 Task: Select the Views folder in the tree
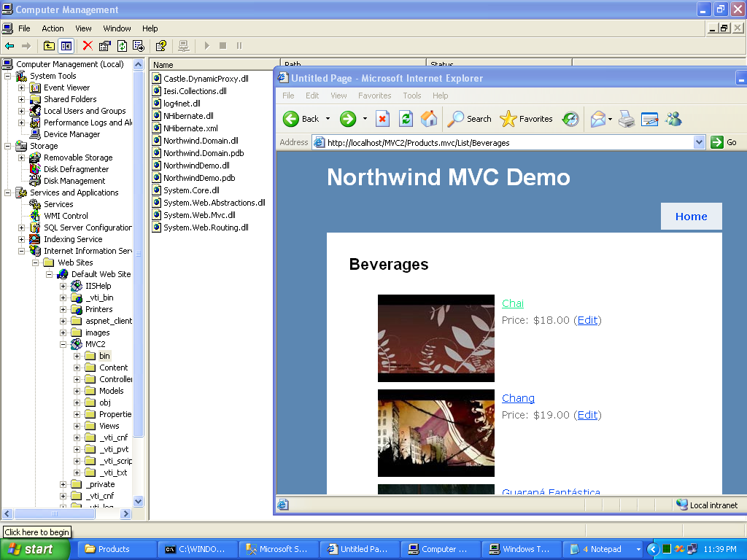[x=109, y=426]
